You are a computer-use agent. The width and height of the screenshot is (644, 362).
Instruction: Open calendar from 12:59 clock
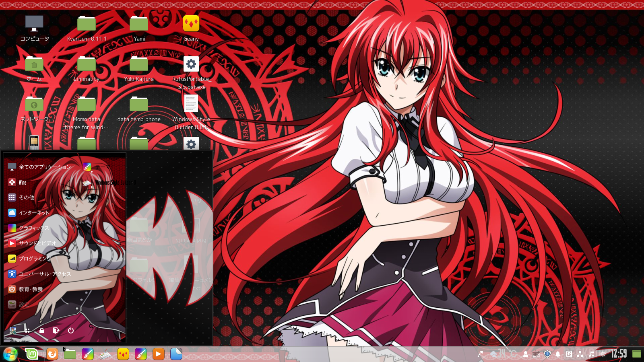619,354
